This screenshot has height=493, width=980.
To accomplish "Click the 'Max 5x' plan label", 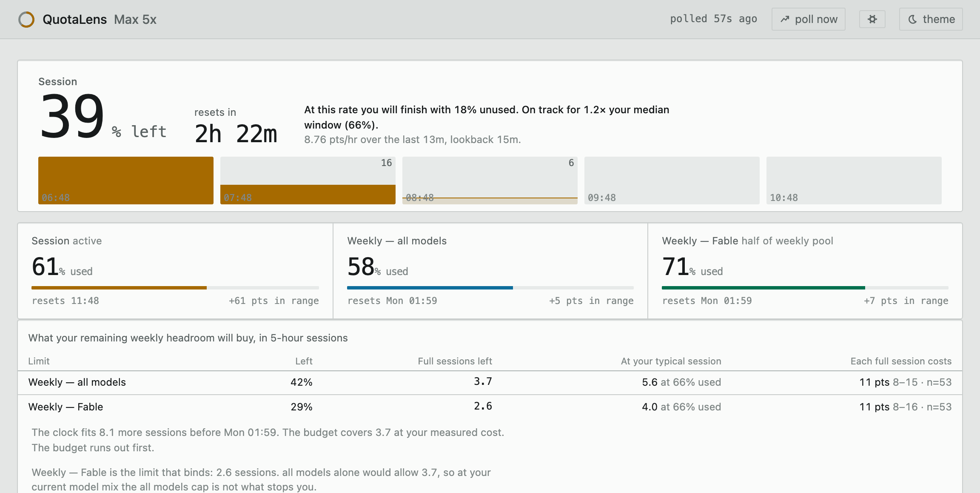I will coord(135,20).
